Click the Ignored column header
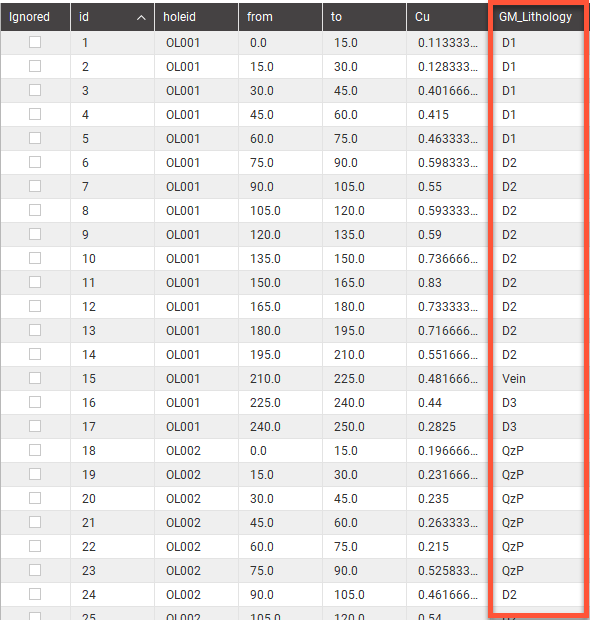Viewport: 590px width, 620px height. 35,17
